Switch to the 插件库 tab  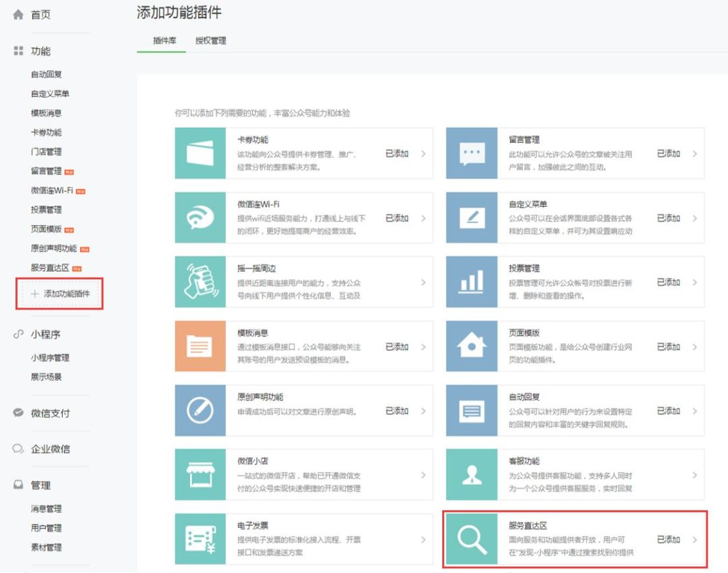164,41
